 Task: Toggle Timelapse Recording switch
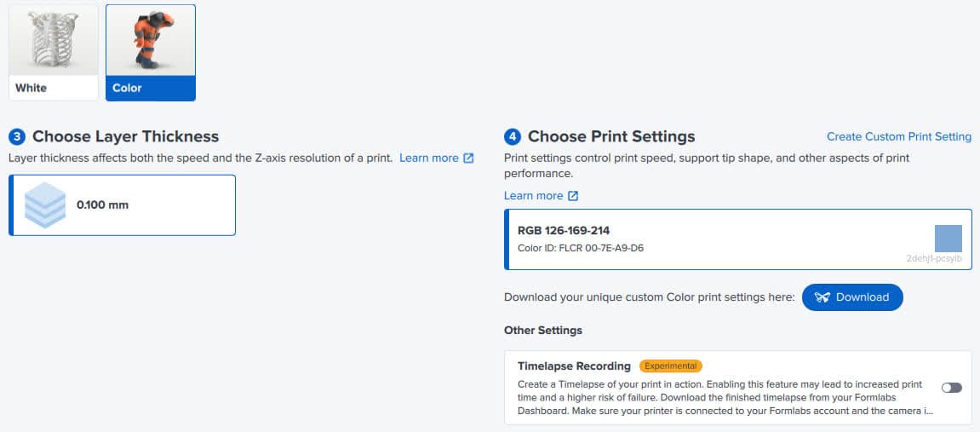(x=951, y=388)
